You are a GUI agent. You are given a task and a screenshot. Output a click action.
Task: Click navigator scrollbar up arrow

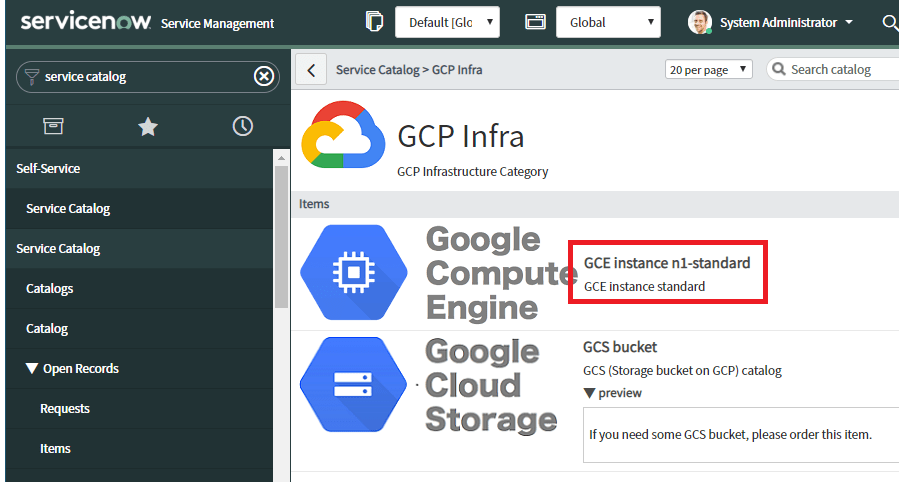pos(281,158)
